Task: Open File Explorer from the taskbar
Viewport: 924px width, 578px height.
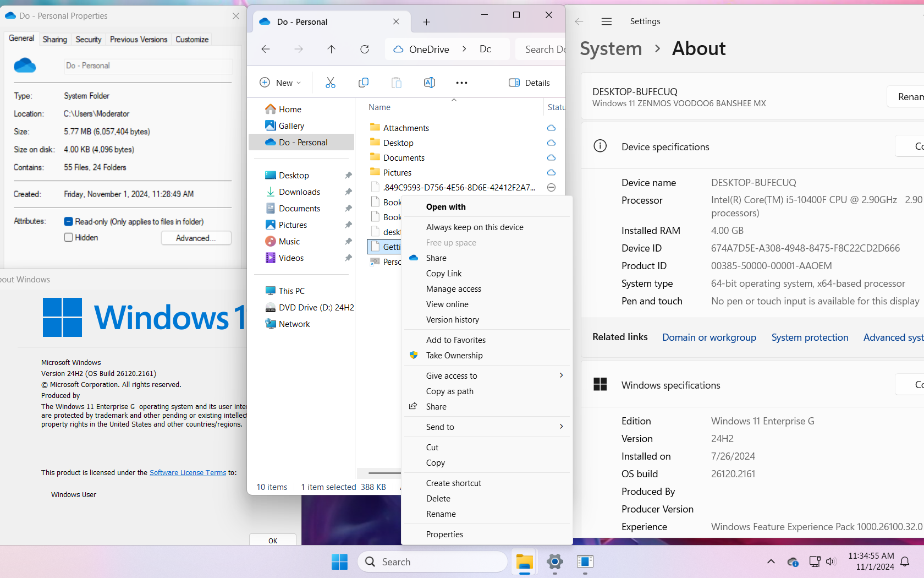Action: click(x=524, y=561)
